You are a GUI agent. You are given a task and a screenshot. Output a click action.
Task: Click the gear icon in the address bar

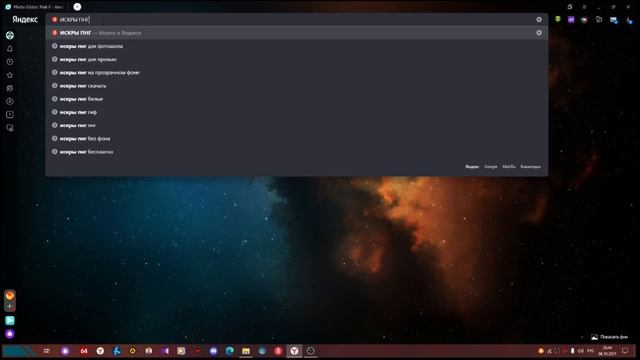click(x=539, y=20)
